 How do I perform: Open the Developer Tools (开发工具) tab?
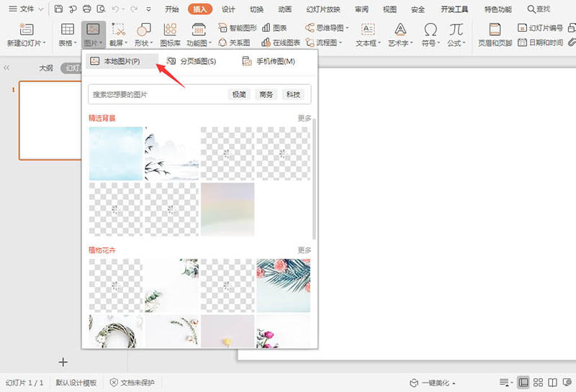pyautogui.click(x=454, y=9)
